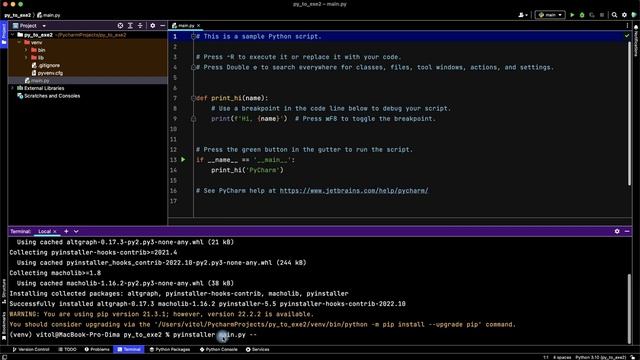
Task: Toggle tool window bars icon at bottom-left corner
Action: tap(4, 357)
